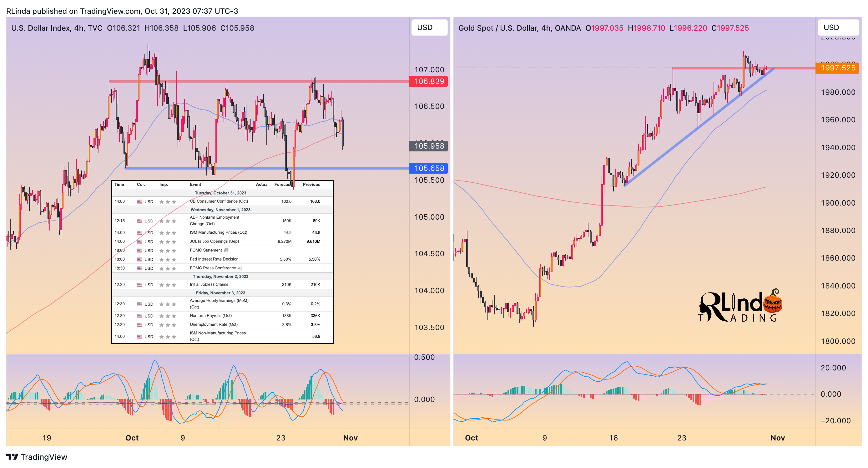Viewport: 868px width, 468px height.
Task: Click the 9.270M JOLTs forecast value
Action: pos(285,242)
